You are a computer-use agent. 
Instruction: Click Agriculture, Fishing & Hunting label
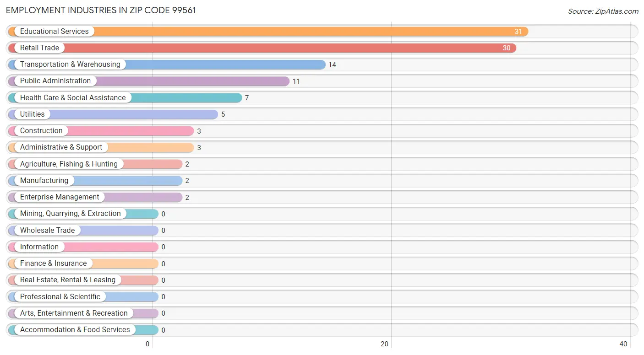pyautogui.click(x=69, y=164)
